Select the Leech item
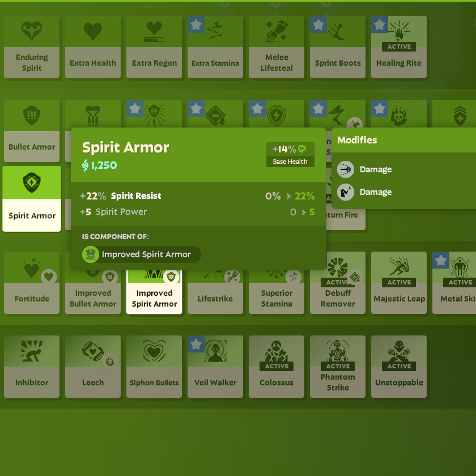Viewport: 476px width, 476px height. point(93,366)
